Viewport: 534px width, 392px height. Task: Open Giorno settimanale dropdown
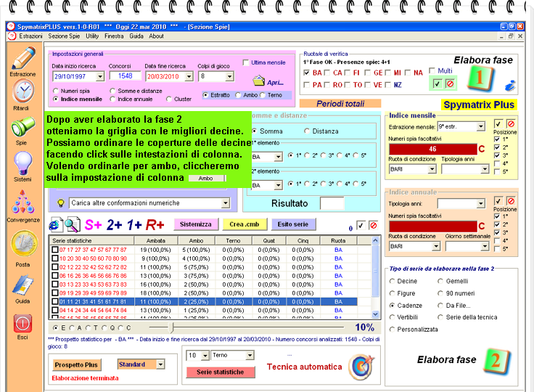[485, 246]
